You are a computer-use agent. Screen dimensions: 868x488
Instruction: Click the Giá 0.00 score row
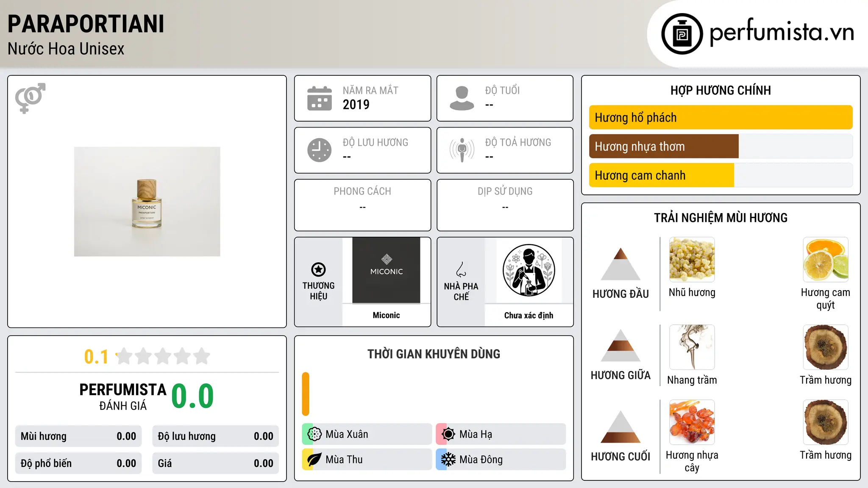point(216,463)
